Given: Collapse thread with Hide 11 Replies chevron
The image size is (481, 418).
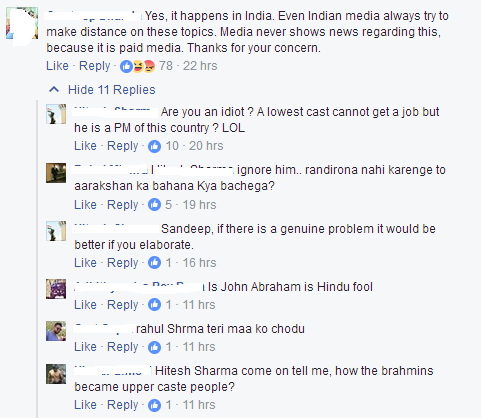Looking at the screenshot, I should tap(54, 89).
